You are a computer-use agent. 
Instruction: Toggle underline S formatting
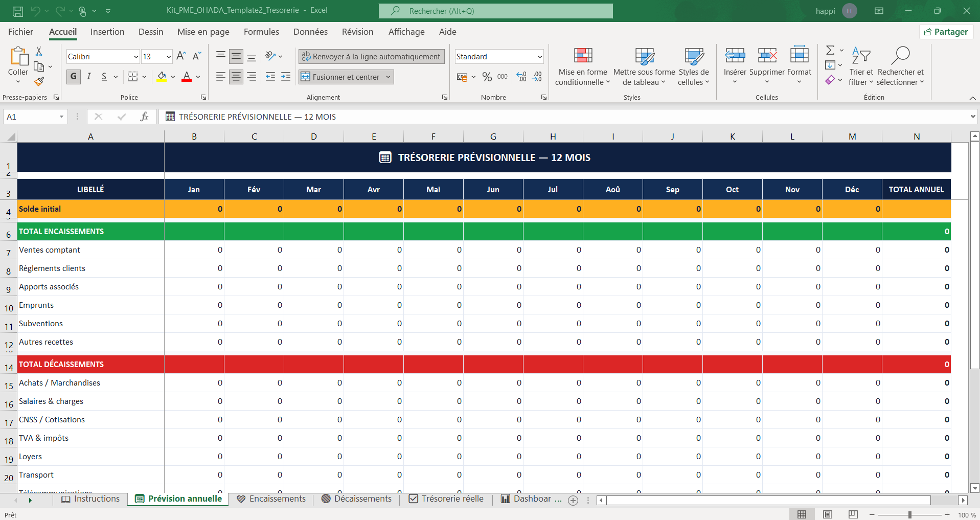pyautogui.click(x=104, y=77)
